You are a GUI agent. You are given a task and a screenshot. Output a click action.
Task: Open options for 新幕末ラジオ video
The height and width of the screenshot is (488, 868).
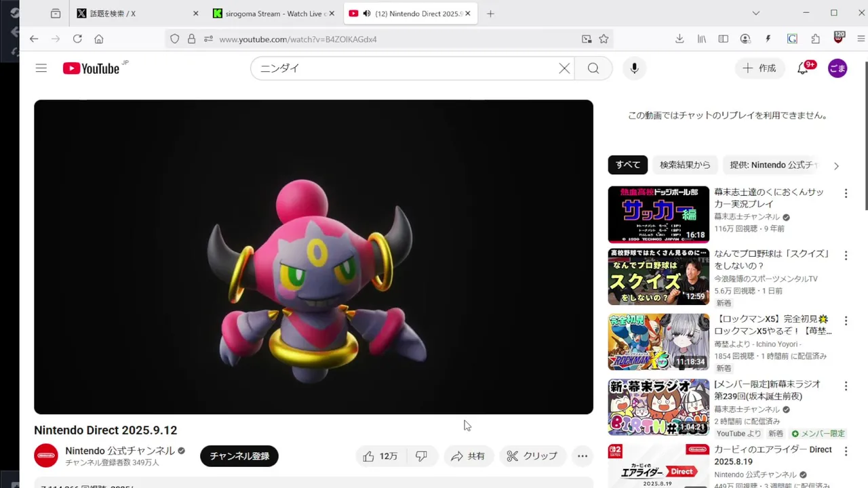[x=846, y=386]
